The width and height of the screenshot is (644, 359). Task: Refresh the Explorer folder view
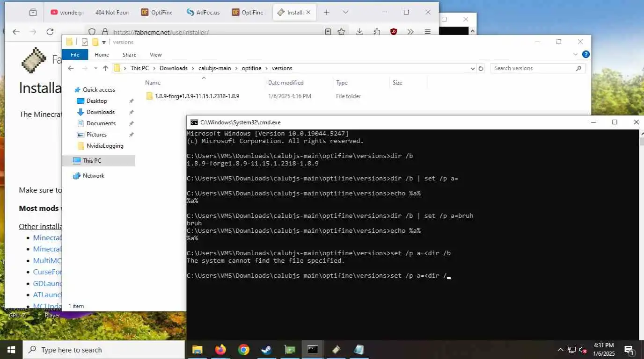click(481, 68)
